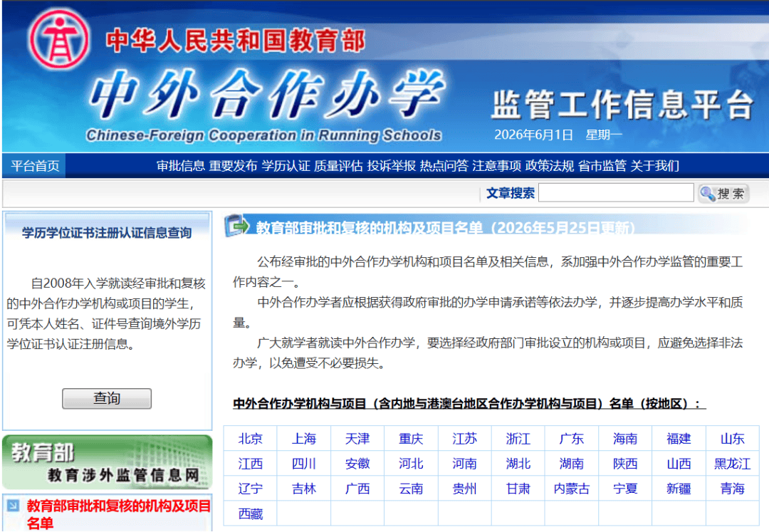Open the 教育涉外监管信息网 banner image
The height and width of the screenshot is (532, 769).
(107, 462)
